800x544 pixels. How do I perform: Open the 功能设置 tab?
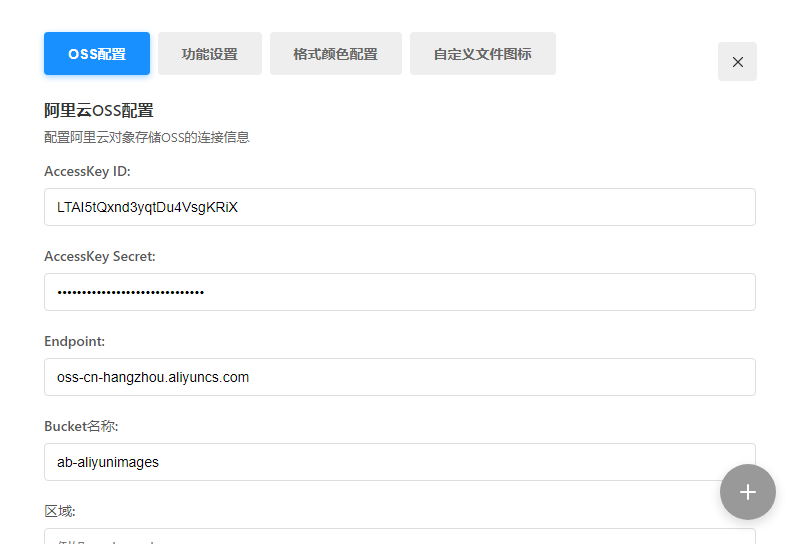[x=210, y=54]
